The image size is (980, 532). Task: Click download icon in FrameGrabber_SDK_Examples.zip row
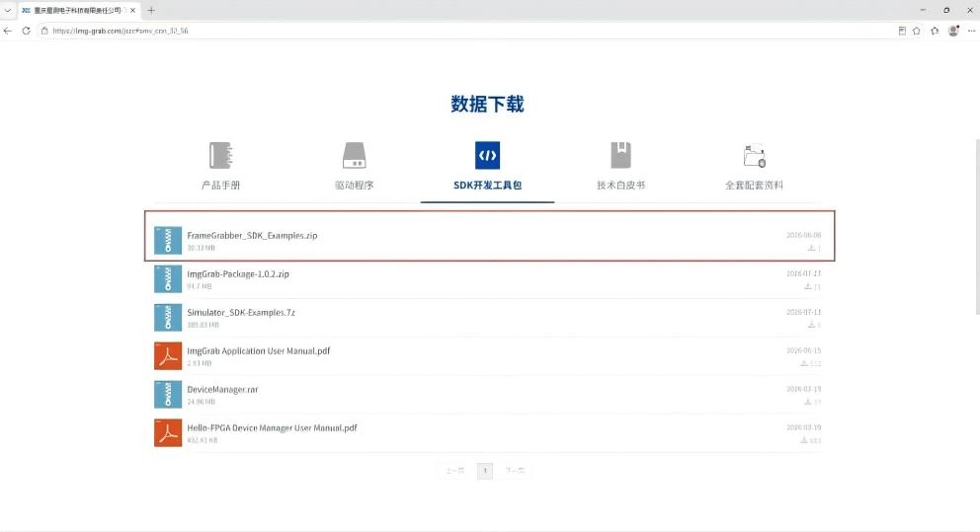tap(811, 248)
